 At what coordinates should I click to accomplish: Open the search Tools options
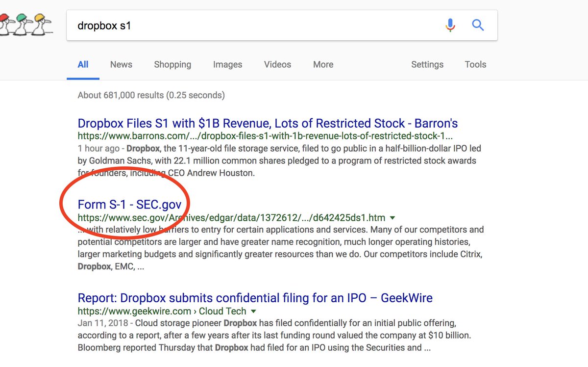[475, 64]
